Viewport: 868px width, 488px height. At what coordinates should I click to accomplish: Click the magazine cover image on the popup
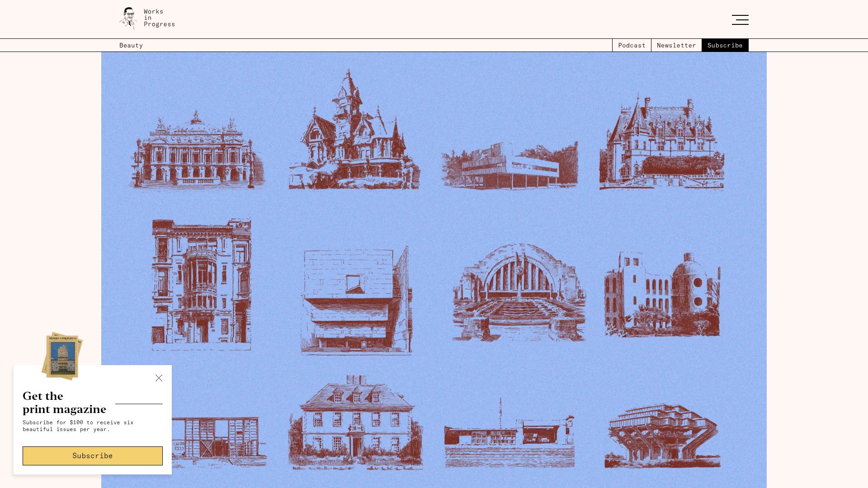(62, 356)
